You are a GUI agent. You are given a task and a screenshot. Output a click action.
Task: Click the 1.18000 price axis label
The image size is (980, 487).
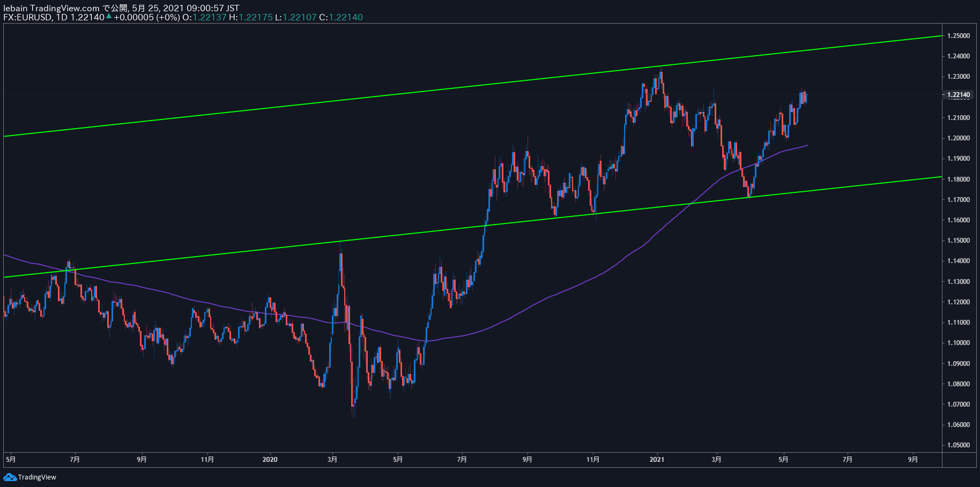(959, 179)
